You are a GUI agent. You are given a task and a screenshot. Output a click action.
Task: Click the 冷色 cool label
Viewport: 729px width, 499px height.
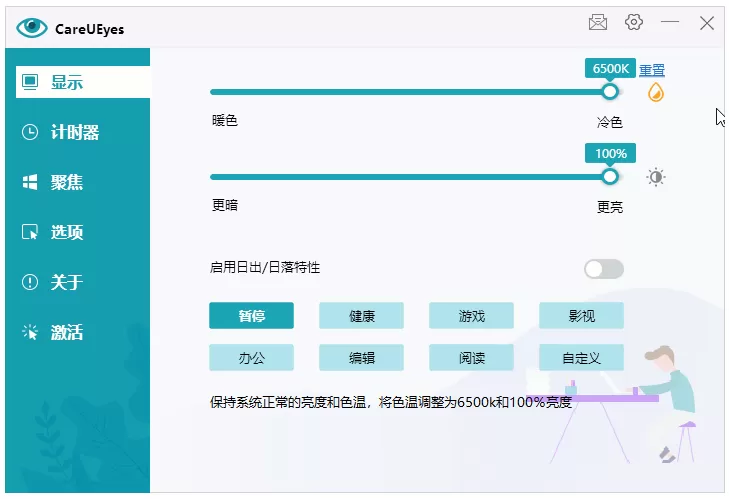tap(610, 122)
